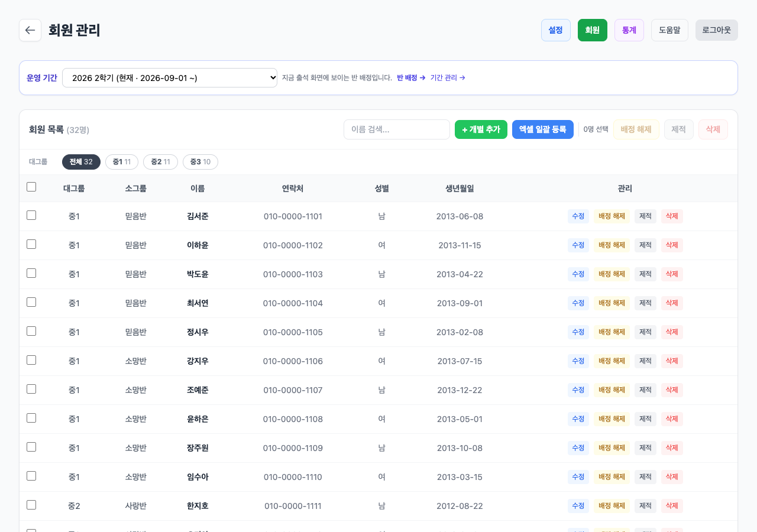Click phone number 010-0000-1104
This screenshot has width=757, height=532.
293,303
